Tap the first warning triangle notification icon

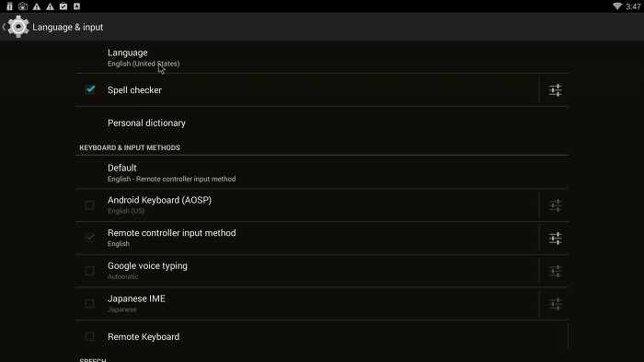coord(37,6)
